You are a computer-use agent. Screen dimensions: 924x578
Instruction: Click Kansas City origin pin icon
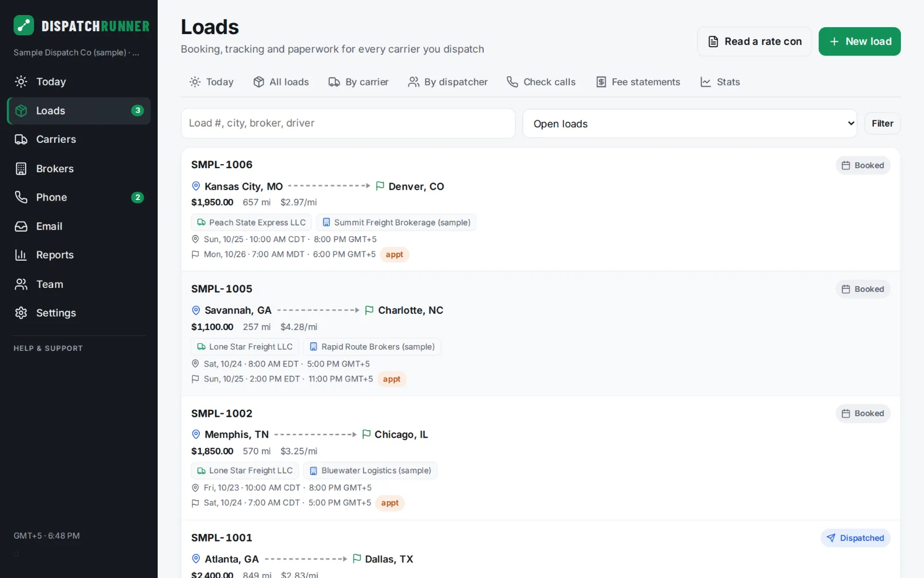196,186
